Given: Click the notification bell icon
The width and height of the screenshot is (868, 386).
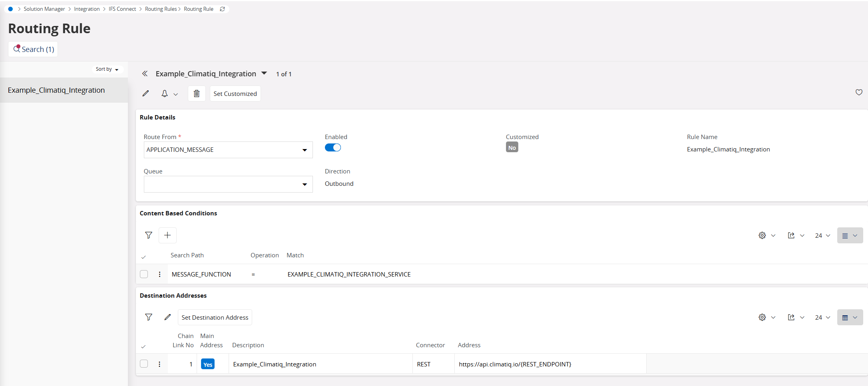Looking at the screenshot, I should (x=164, y=93).
